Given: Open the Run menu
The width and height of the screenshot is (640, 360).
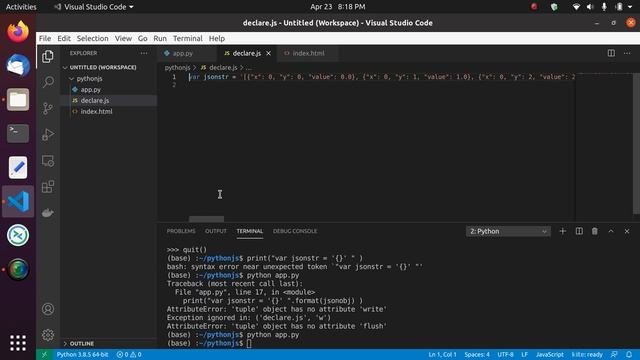Looking at the screenshot, I should (x=160, y=38).
